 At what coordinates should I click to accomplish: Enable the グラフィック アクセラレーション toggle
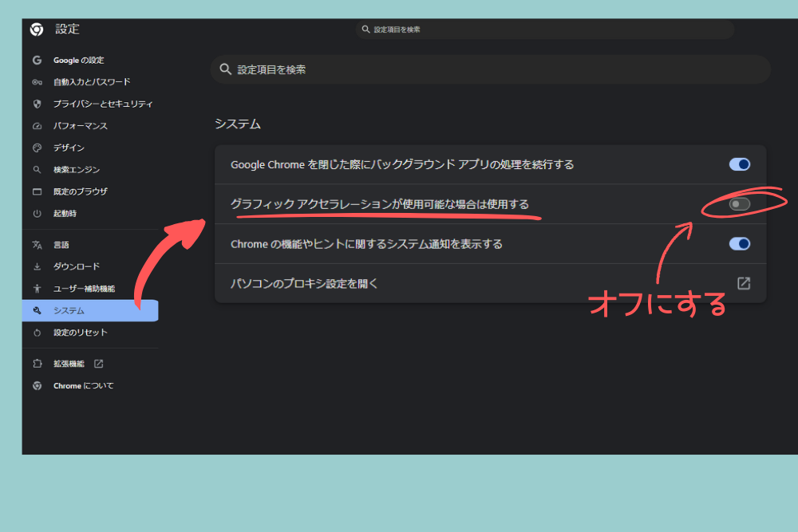click(x=740, y=204)
